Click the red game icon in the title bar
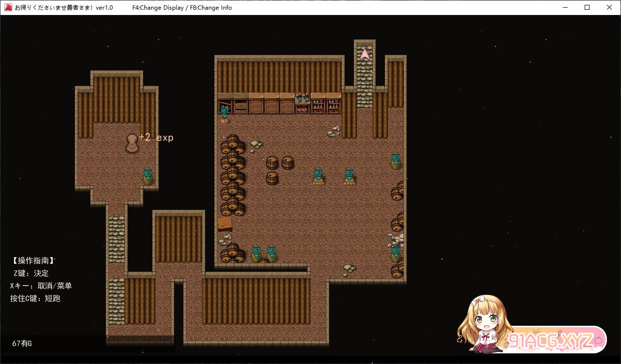Viewport: 621px width, 364px height. click(x=8, y=7)
